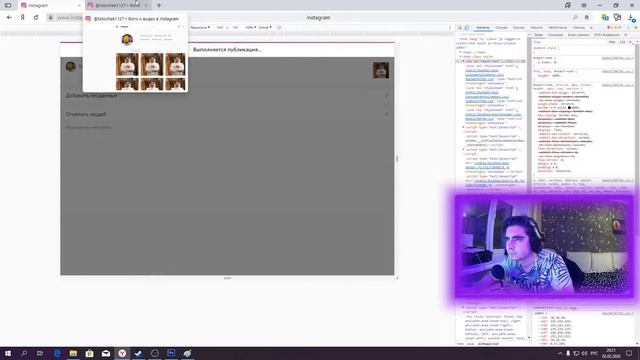Screen dimensions: 640x360
Task: Open the Responsive device dropdown
Action: point(200,27)
